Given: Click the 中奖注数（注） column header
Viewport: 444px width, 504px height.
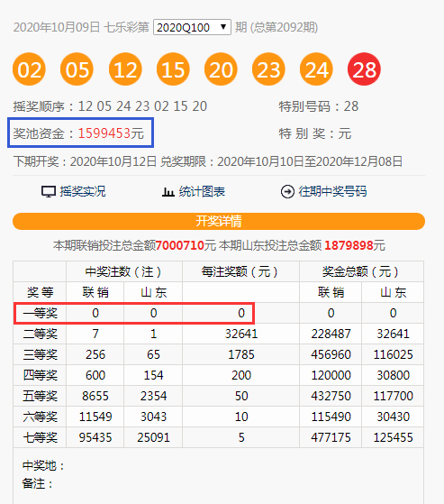Looking at the screenshot, I should click(x=124, y=272).
